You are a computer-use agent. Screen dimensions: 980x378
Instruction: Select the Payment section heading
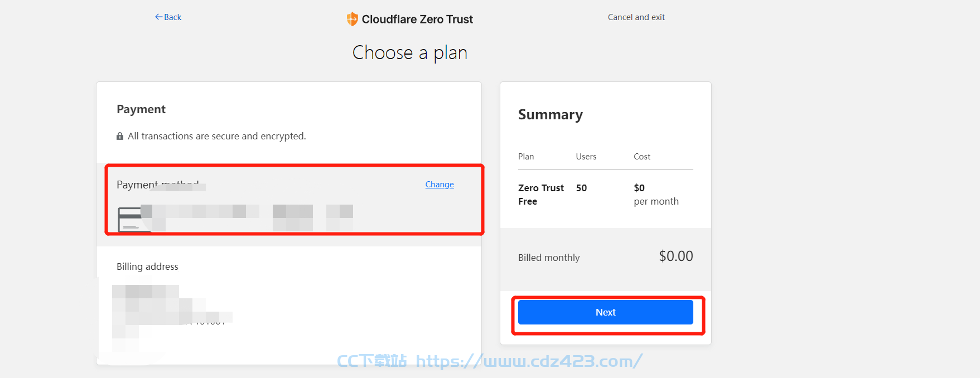(x=141, y=109)
